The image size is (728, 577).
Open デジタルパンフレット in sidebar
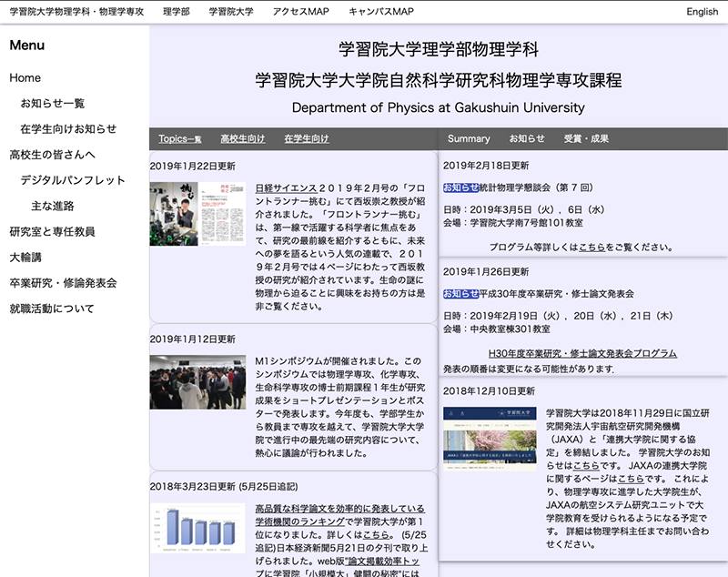(x=73, y=179)
